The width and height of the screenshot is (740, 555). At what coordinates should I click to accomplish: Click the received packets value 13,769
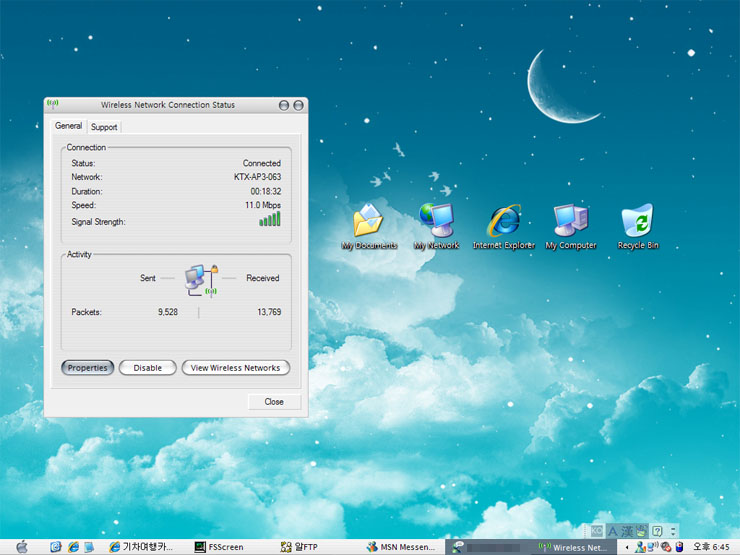[269, 312]
